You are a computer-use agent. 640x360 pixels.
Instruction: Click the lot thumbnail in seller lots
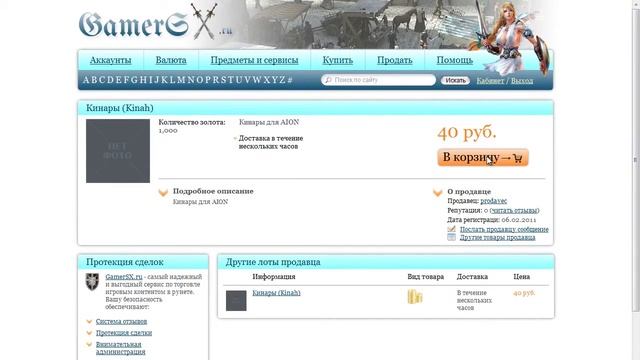click(x=236, y=301)
